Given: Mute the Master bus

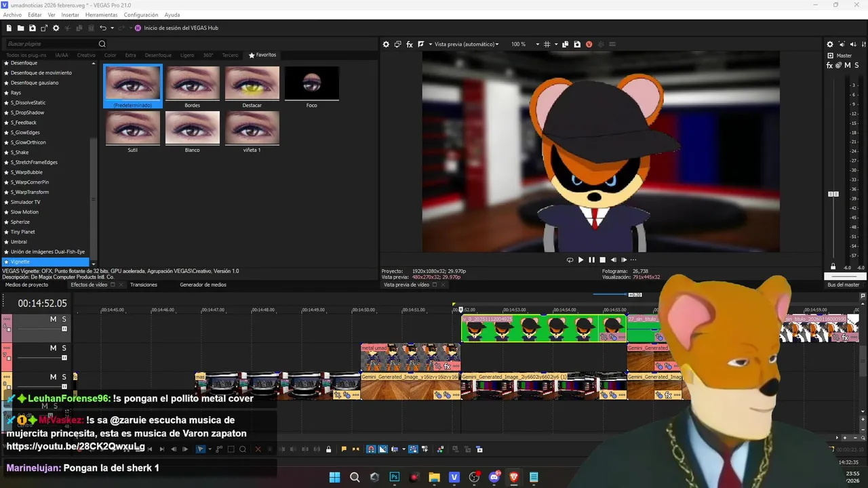Looking at the screenshot, I should pos(847,66).
